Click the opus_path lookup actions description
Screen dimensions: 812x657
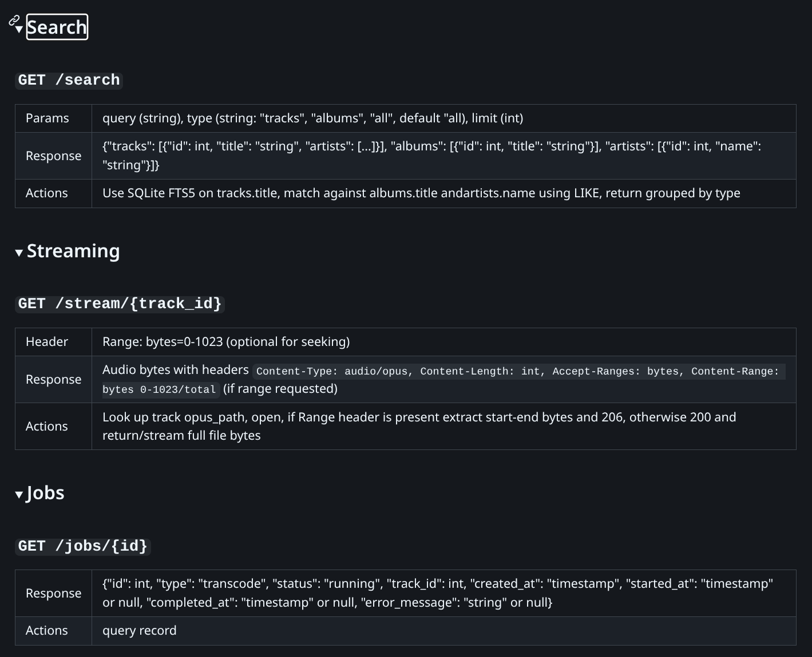pyautogui.click(x=418, y=426)
